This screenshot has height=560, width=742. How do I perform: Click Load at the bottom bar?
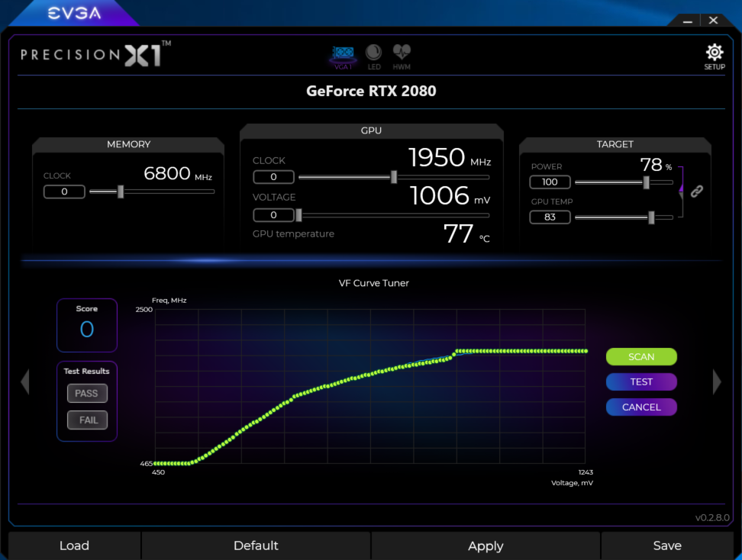click(74, 546)
